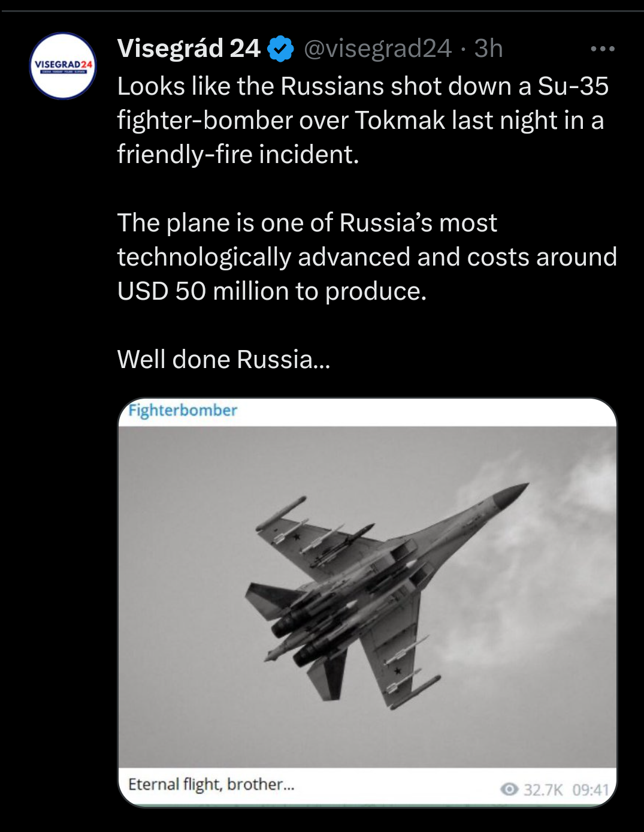644x832 pixels.
Task: Open the Su-35 jet photo
Action: 367,596
